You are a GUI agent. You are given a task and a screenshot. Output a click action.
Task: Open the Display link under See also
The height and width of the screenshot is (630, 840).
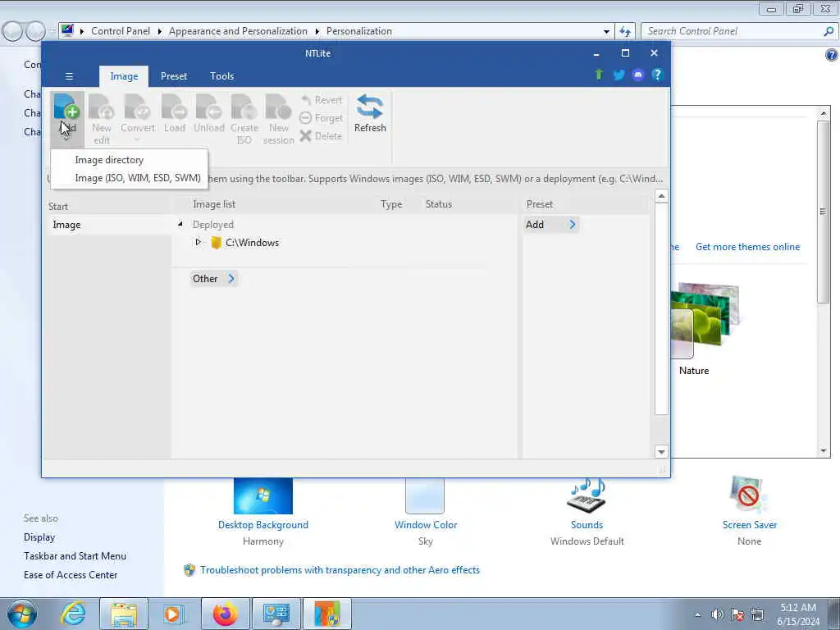click(x=39, y=537)
